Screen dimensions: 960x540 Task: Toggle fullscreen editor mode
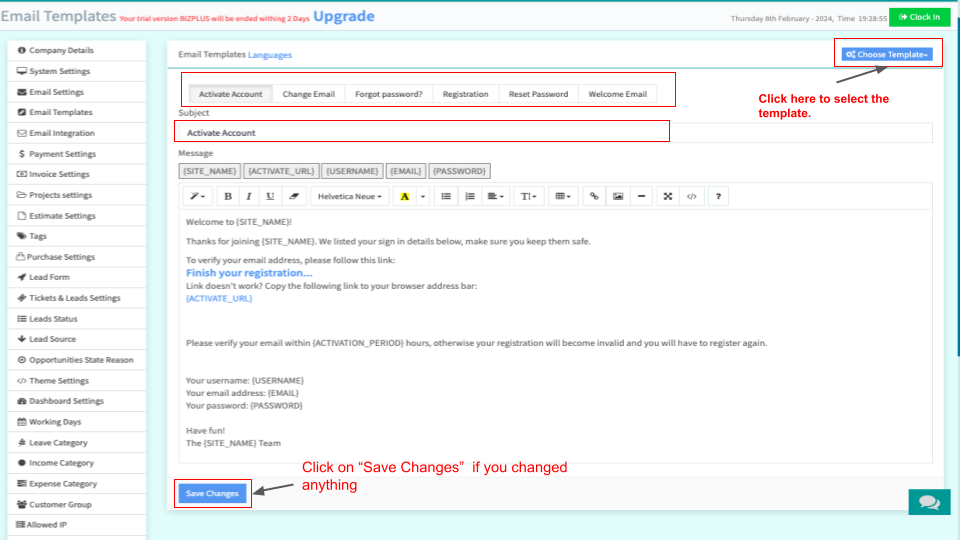[668, 197]
